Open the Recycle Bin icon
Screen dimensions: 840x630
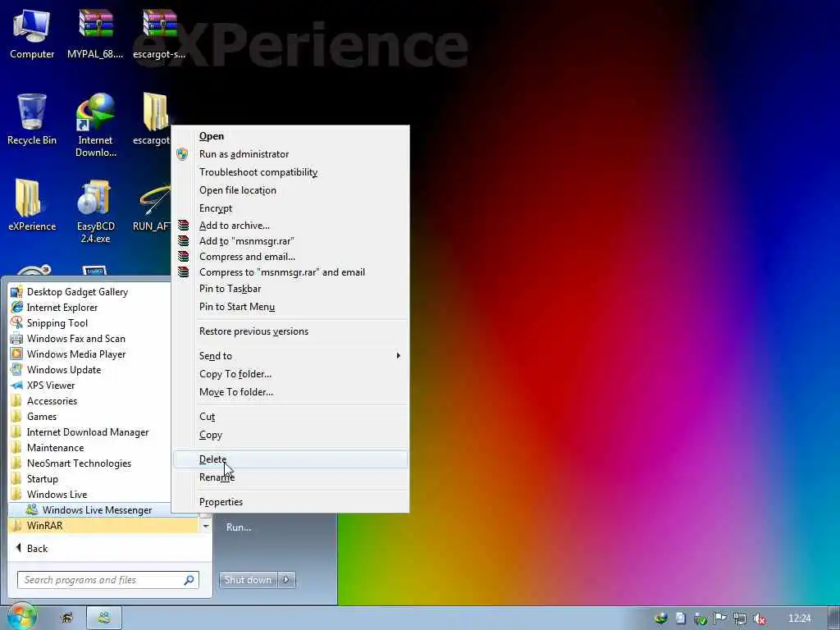[x=32, y=119]
